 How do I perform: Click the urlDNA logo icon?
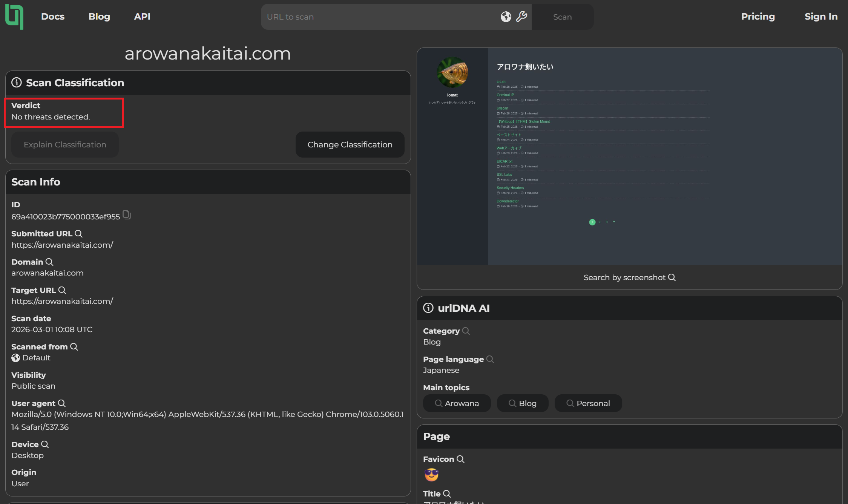click(x=14, y=17)
